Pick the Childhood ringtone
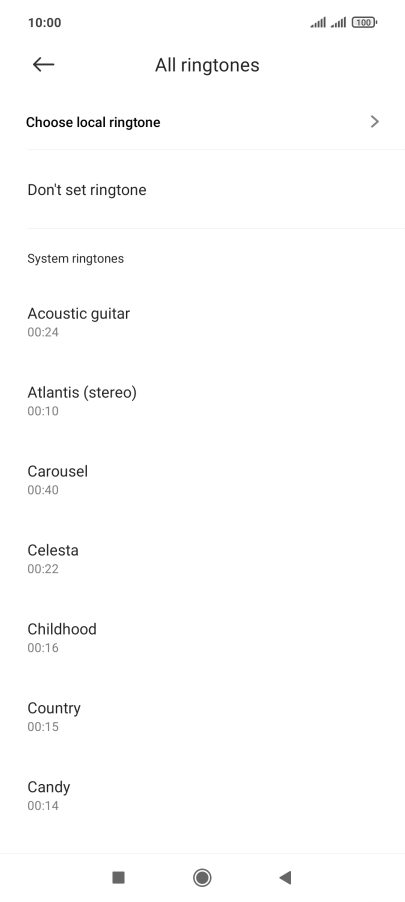 pos(202,637)
